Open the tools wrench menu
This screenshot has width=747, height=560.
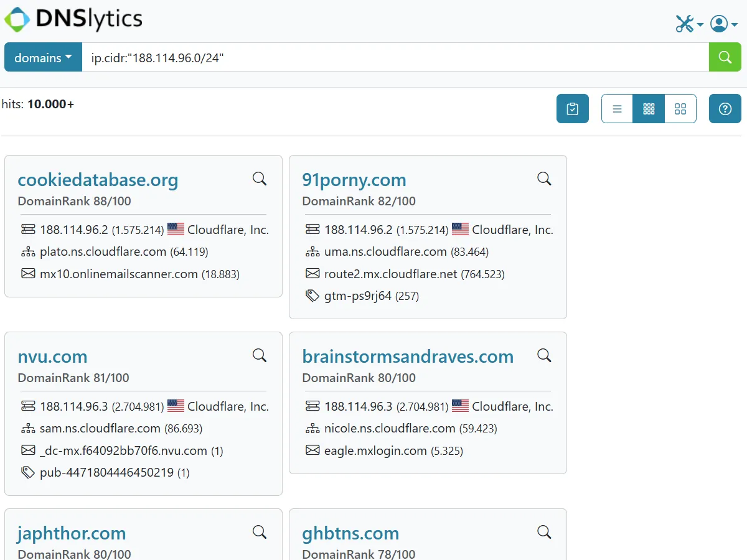click(689, 24)
